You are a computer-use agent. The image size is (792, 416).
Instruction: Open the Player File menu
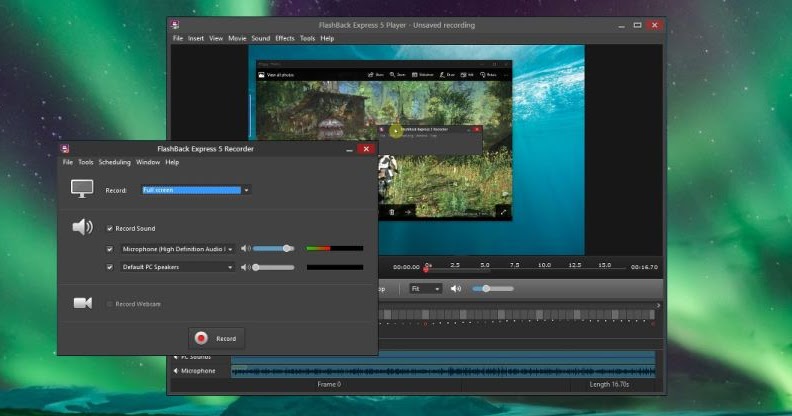(x=178, y=38)
